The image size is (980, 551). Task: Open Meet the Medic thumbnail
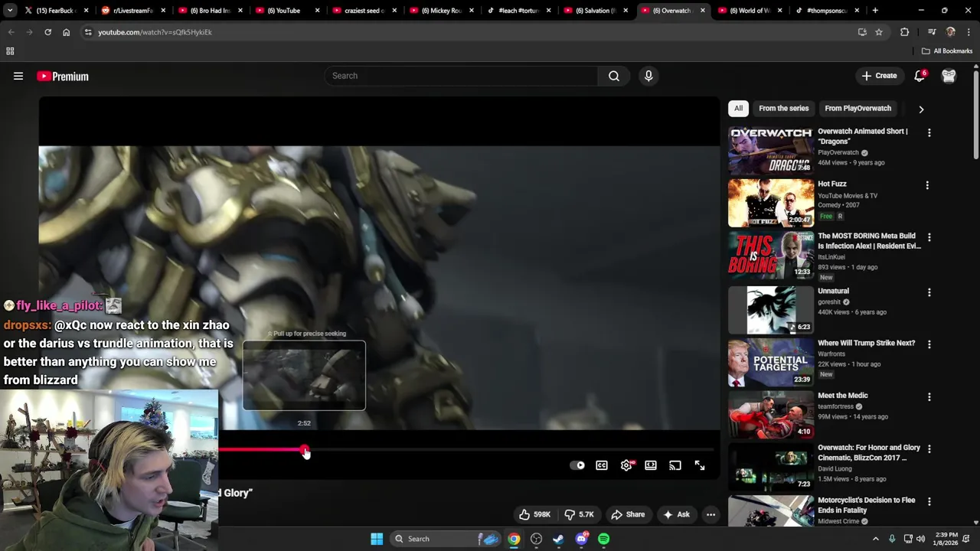[x=770, y=415]
